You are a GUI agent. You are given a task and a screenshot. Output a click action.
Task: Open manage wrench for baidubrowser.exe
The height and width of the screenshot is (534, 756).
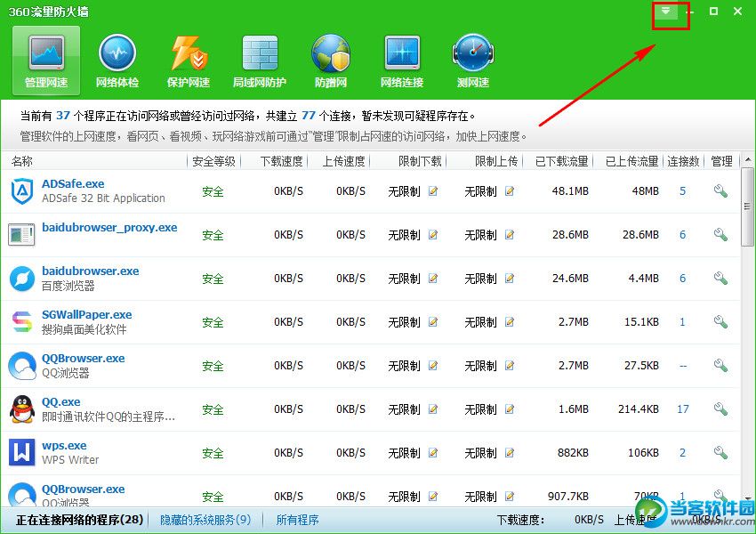pos(720,279)
